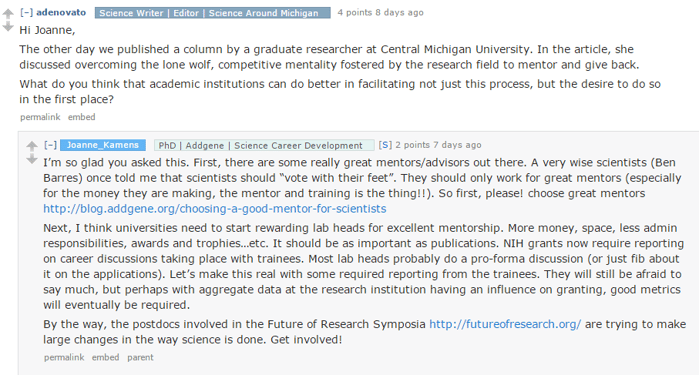Viewport: 699px width, 375px height.
Task: Click the 8 days ago timestamp
Action: pos(399,12)
